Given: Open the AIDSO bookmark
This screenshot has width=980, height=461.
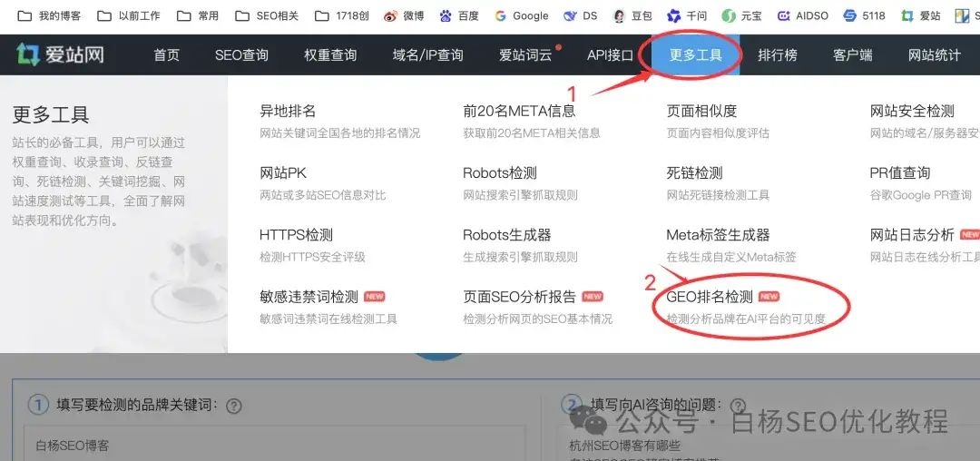Looking at the screenshot, I should tap(802, 16).
